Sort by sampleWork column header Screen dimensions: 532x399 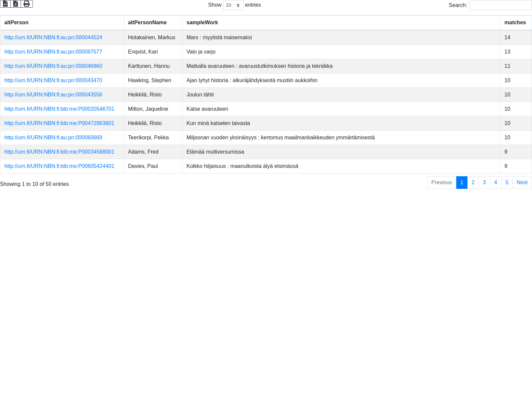202,23
